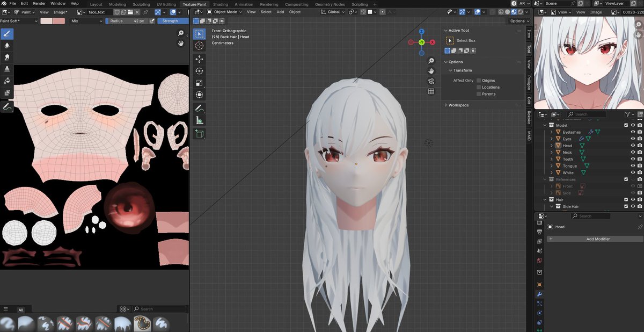Open the Object properties orange square tab
Image resolution: width=644 pixels, height=332 pixels.
pos(539,285)
